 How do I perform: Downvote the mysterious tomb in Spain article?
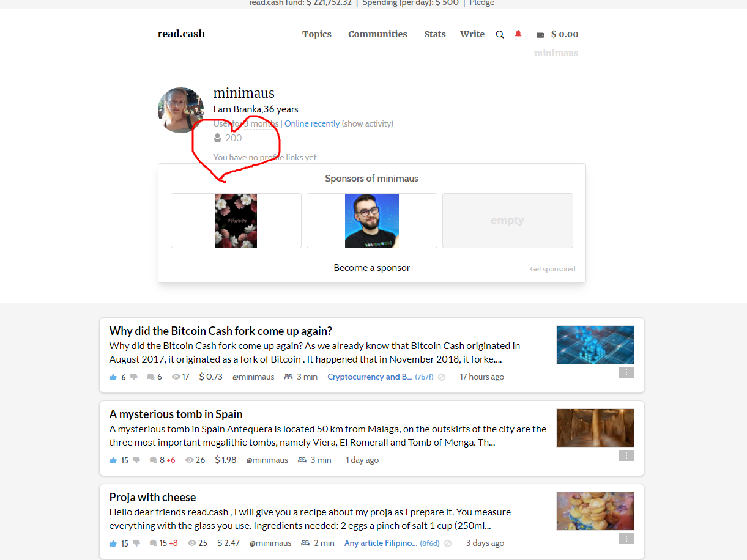136,460
